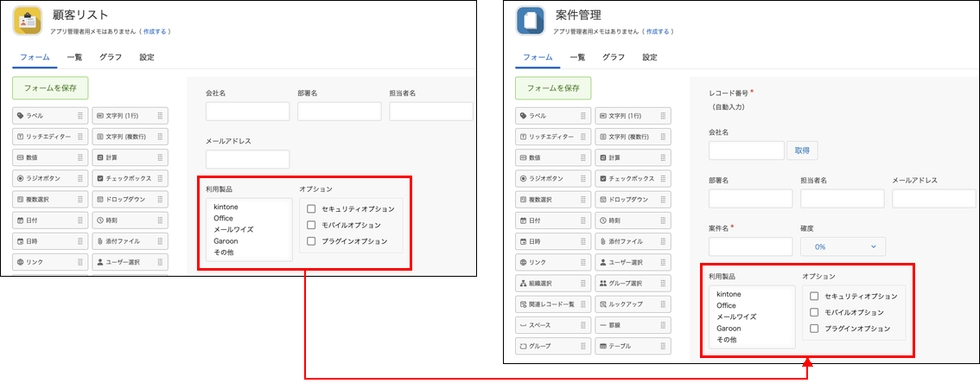
Task: Select 組織選択 field in 案件管理 palette
Action: point(552,283)
